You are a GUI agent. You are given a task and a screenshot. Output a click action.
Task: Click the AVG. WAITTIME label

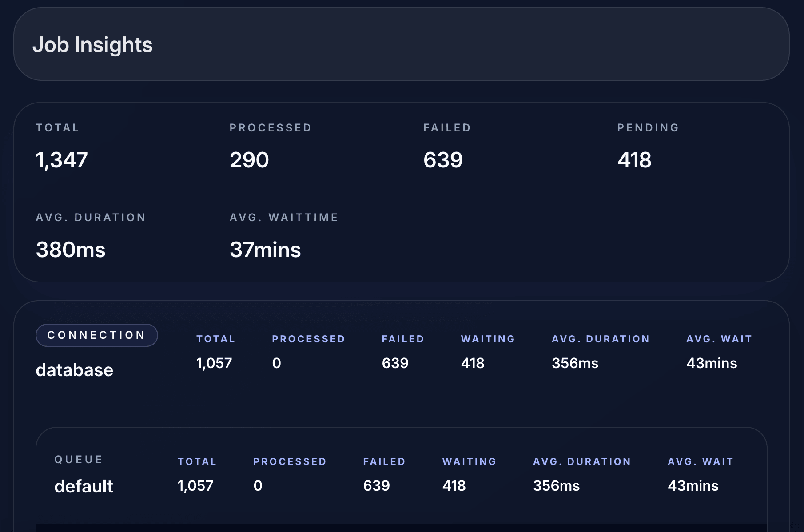coord(284,218)
